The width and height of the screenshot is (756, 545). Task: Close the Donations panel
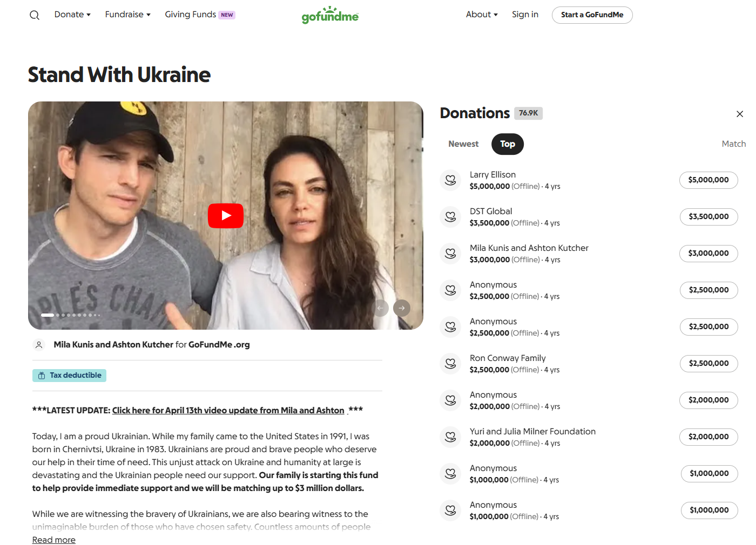pos(740,114)
